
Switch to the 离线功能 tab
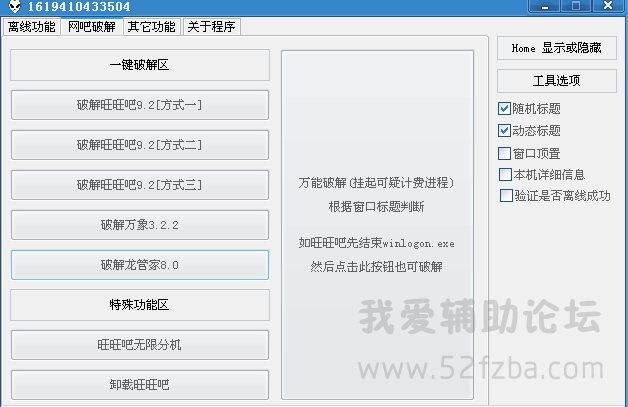click(x=32, y=27)
